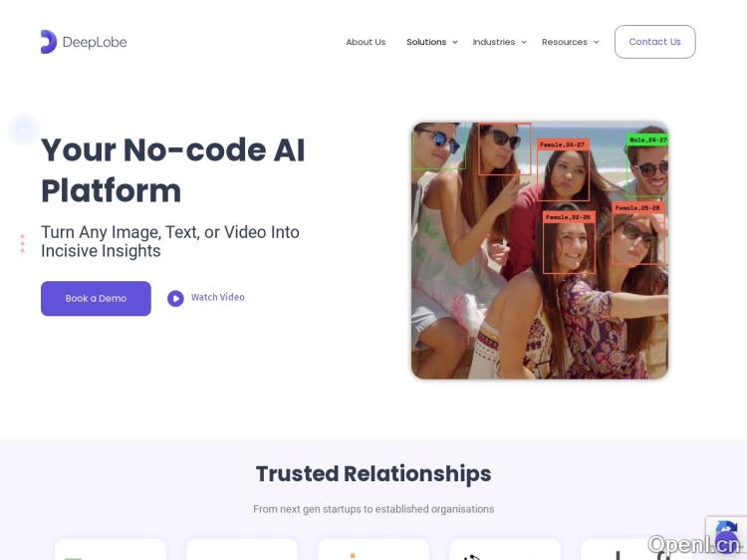Image resolution: width=747 pixels, height=560 pixels.
Task: Click the green Male,24-27 detection label
Action: [647, 140]
